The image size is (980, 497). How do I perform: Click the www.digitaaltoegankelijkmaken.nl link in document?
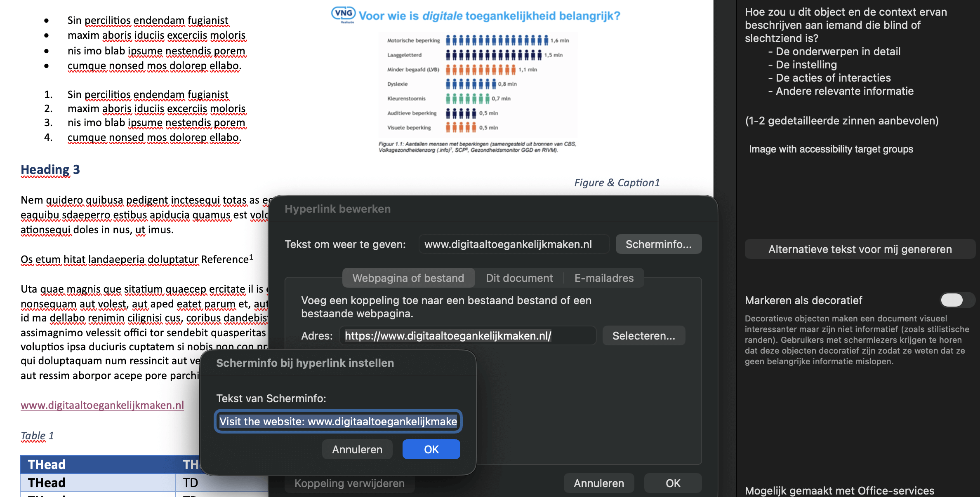(102, 405)
